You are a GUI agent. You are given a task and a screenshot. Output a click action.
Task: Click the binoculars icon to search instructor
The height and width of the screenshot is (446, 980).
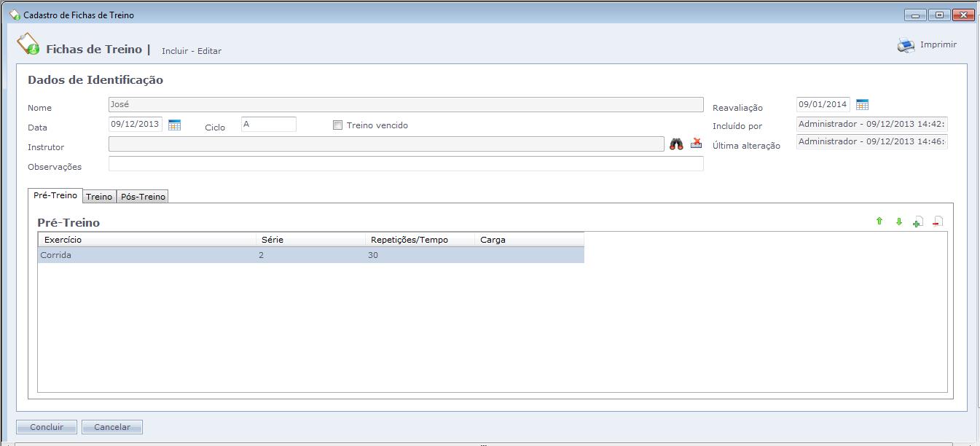coord(676,144)
